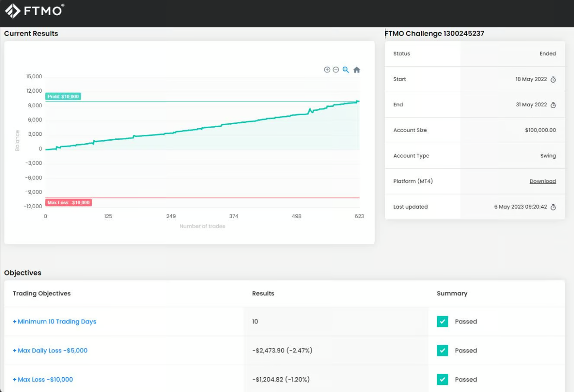Click the Objectives section heading
574x392 pixels.
(x=23, y=273)
